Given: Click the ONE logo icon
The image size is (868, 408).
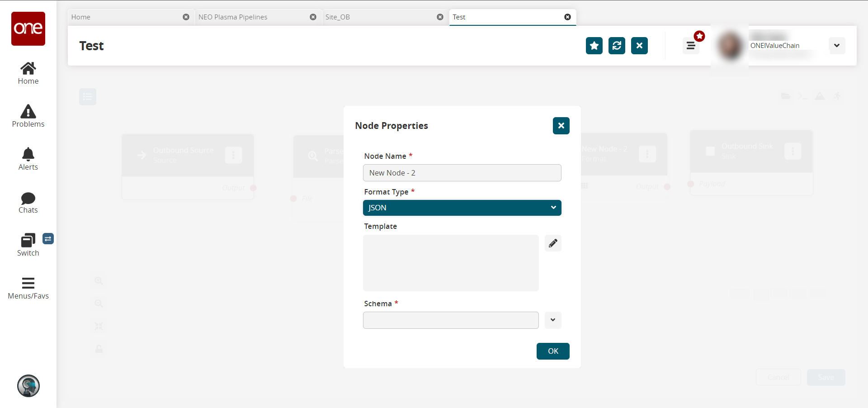Looking at the screenshot, I should [28, 28].
